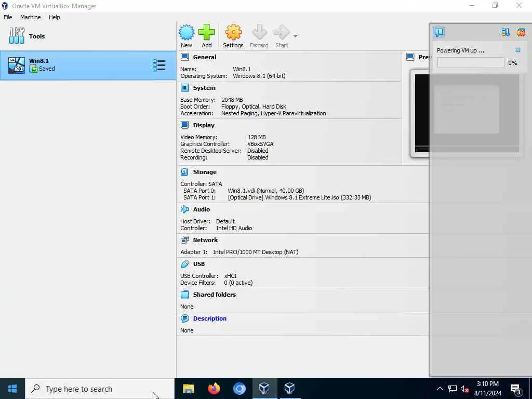Click the Storage disk icon
The width and height of the screenshot is (532, 399).
184,172
